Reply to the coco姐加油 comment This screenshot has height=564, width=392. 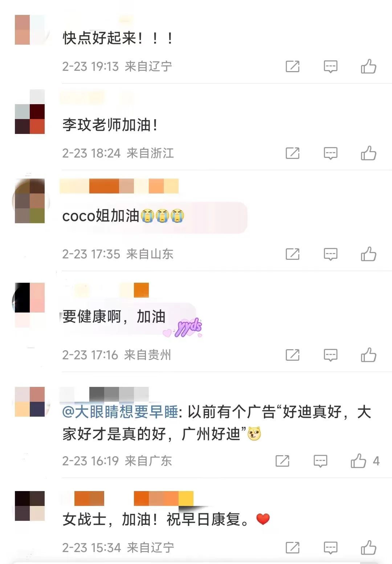330,254
